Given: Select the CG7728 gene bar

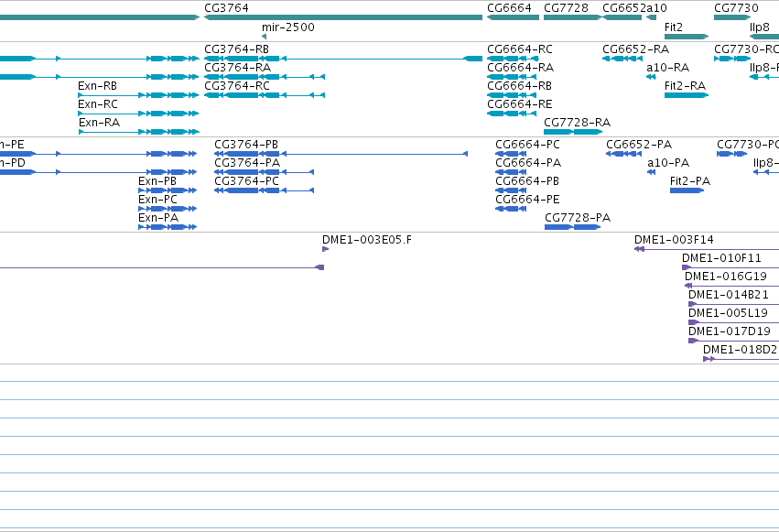Looking at the screenshot, I should click(x=573, y=17).
